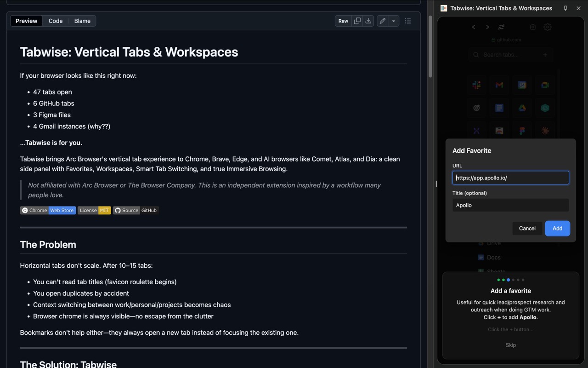The height and width of the screenshot is (368, 588).
Task: Open the Google Drive favorite tile
Action: (522, 108)
